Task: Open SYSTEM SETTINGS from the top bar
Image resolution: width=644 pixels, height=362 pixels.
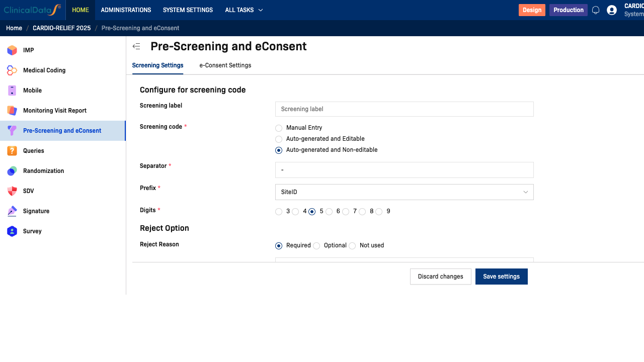Action: click(x=188, y=10)
